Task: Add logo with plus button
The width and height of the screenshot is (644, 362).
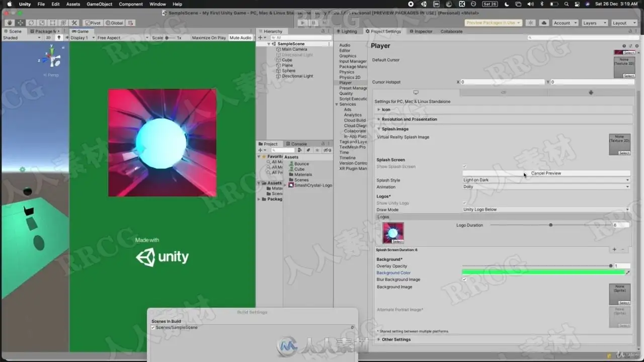Action: (x=614, y=249)
